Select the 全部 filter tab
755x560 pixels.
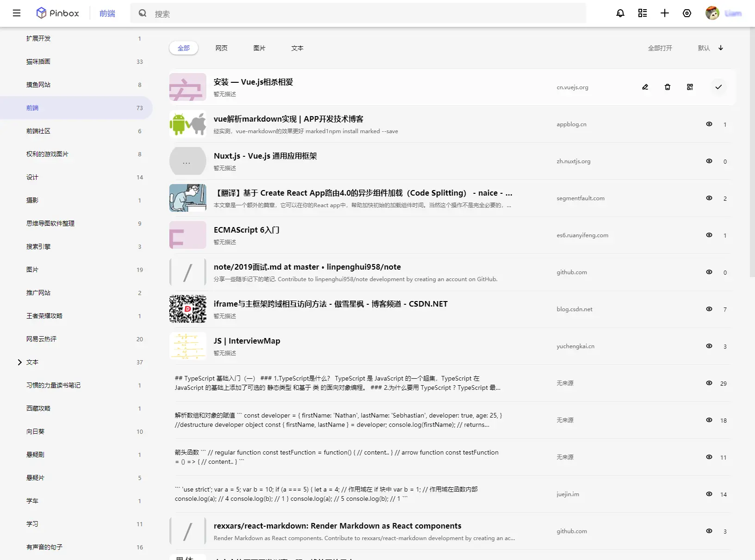184,48
